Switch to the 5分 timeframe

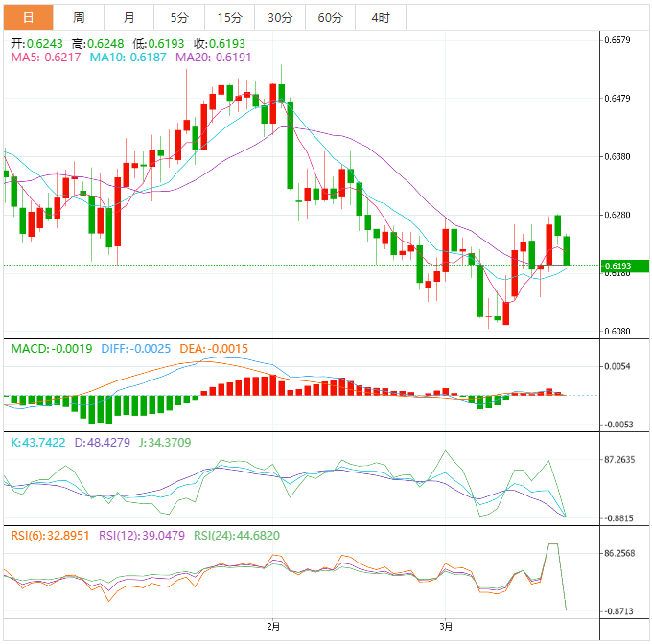click(179, 17)
